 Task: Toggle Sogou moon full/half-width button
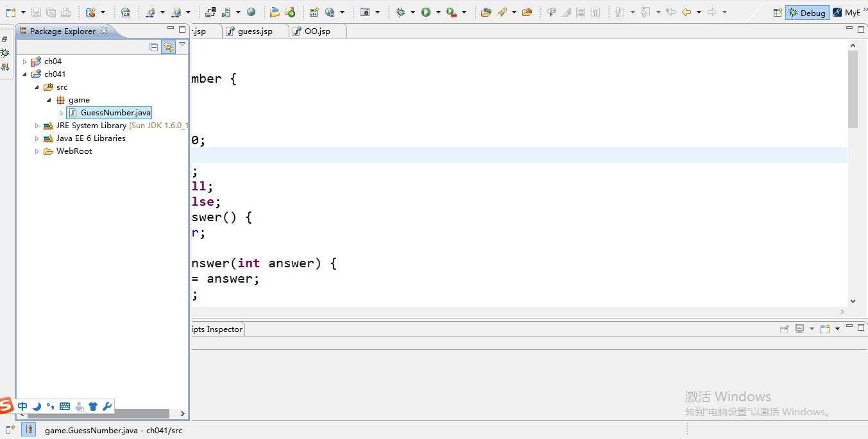pyautogui.click(x=37, y=406)
